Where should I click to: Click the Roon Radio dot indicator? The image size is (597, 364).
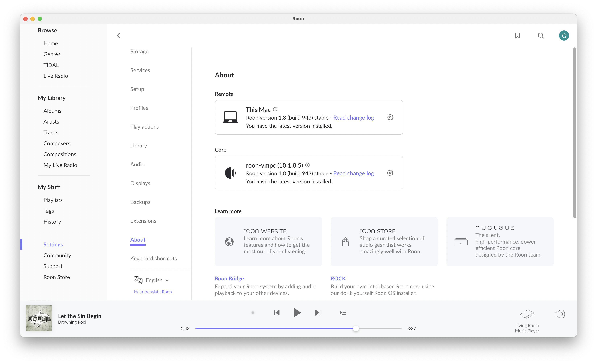coord(253,312)
